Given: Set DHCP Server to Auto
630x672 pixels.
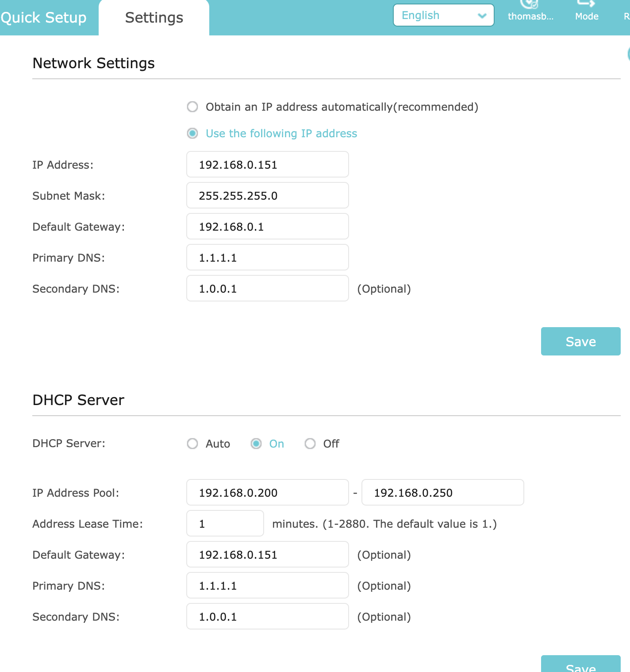Looking at the screenshot, I should pos(192,444).
